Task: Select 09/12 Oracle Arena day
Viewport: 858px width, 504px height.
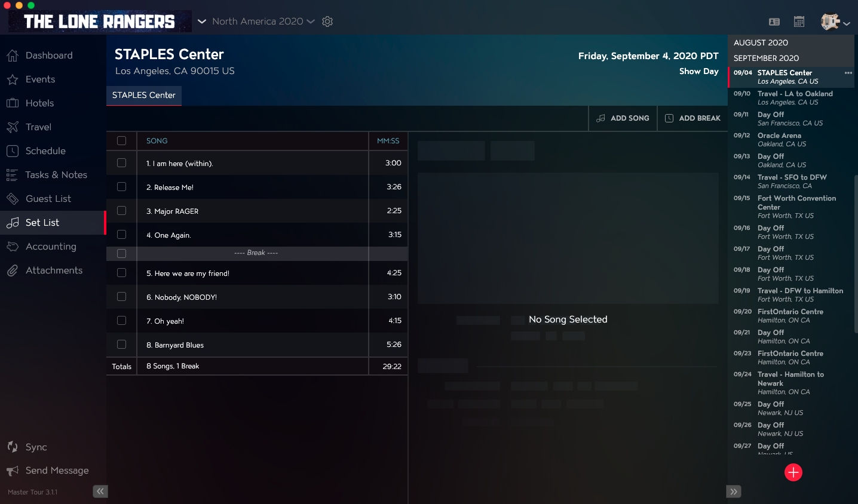Action: point(791,140)
